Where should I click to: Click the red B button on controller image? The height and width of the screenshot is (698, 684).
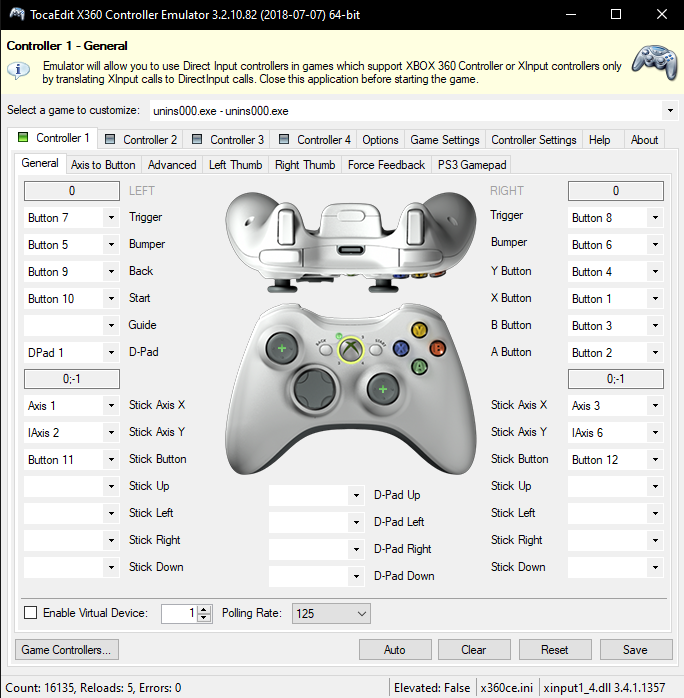point(437,349)
